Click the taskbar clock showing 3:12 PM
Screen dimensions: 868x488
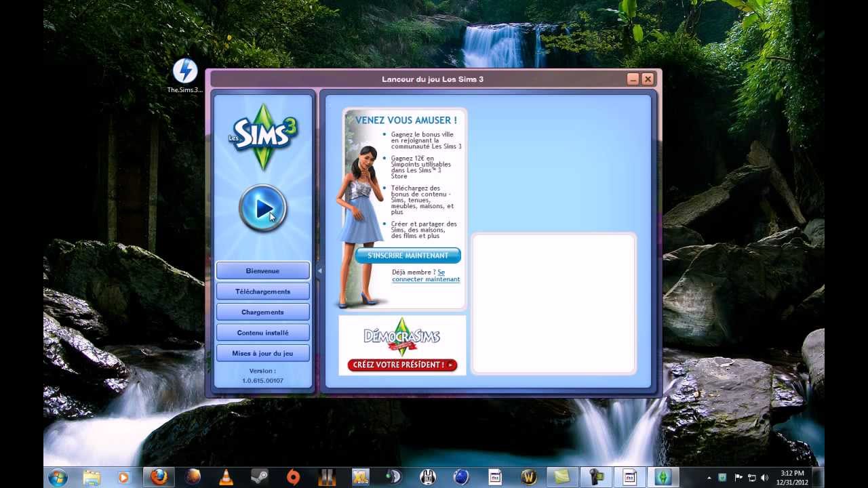pyautogui.click(x=792, y=477)
